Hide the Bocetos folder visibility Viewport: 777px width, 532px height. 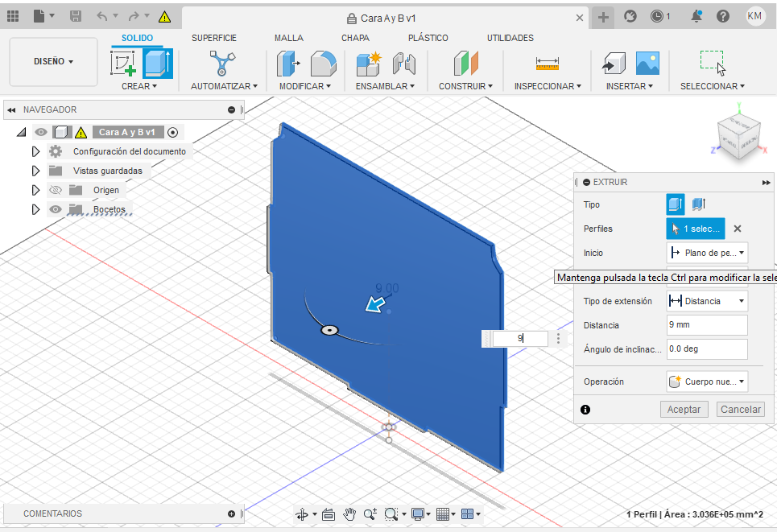point(55,209)
